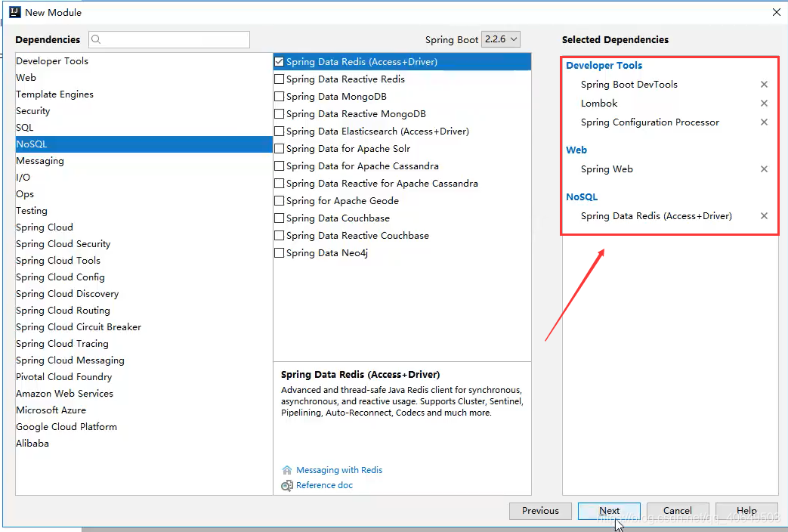Select the Web category
The height and width of the screenshot is (532, 788).
(x=144, y=77)
